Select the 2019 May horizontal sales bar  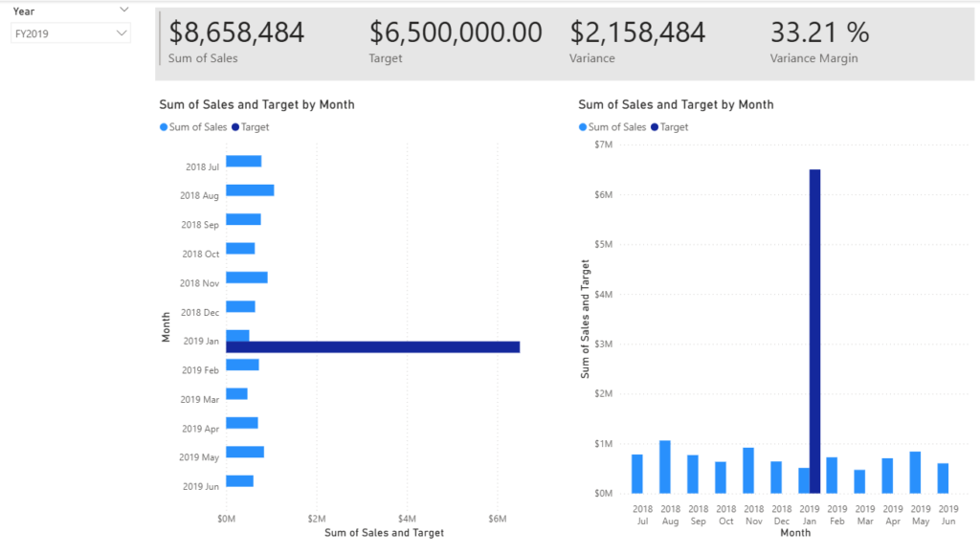[244, 452]
